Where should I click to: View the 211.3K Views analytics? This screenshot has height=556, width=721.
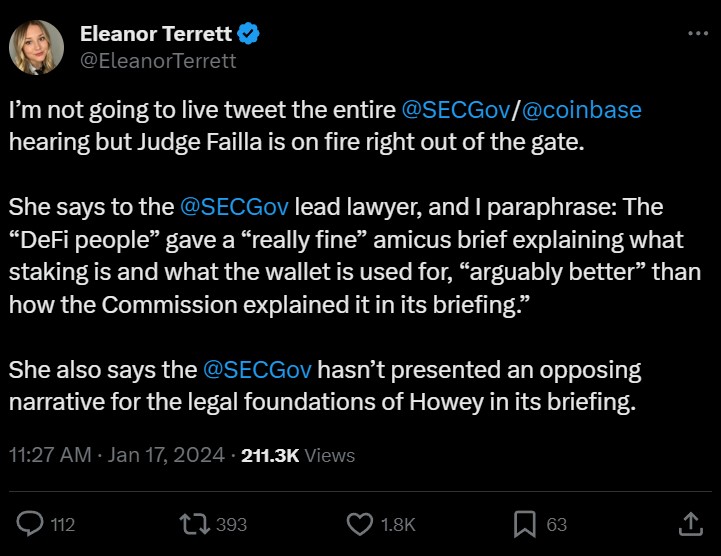tap(298, 455)
